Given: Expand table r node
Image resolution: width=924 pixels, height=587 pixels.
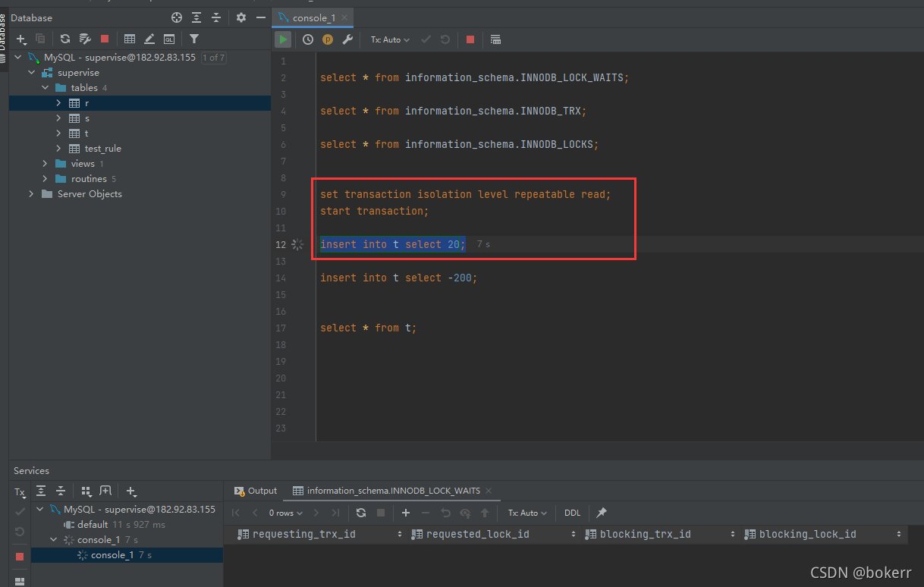Looking at the screenshot, I should [x=59, y=103].
